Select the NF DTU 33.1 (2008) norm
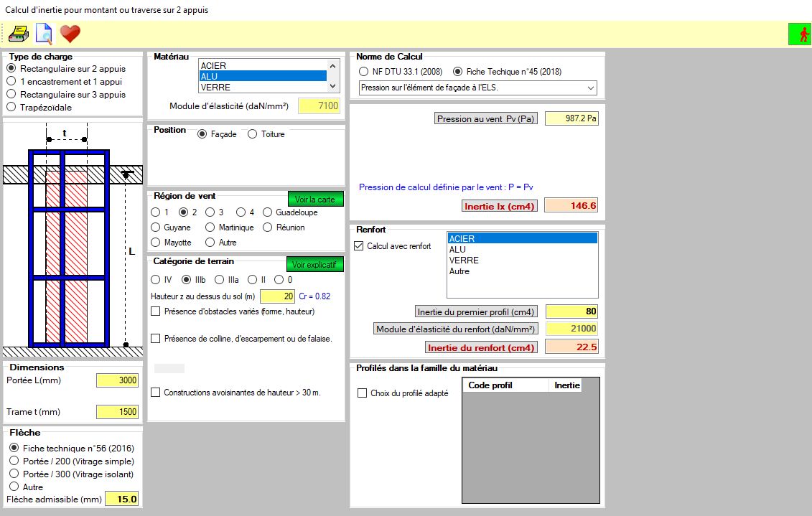The image size is (812, 516). 363,72
